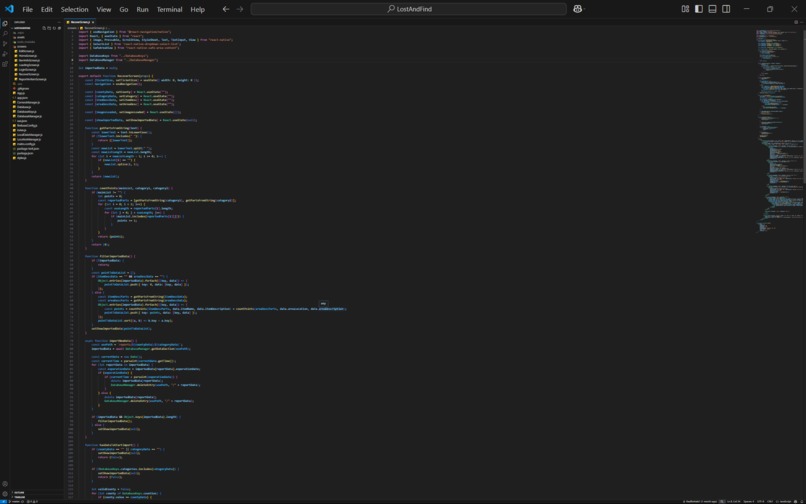The image size is (806, 504).
Task: Click the git branch name in status bar
Action: point(14,501)
